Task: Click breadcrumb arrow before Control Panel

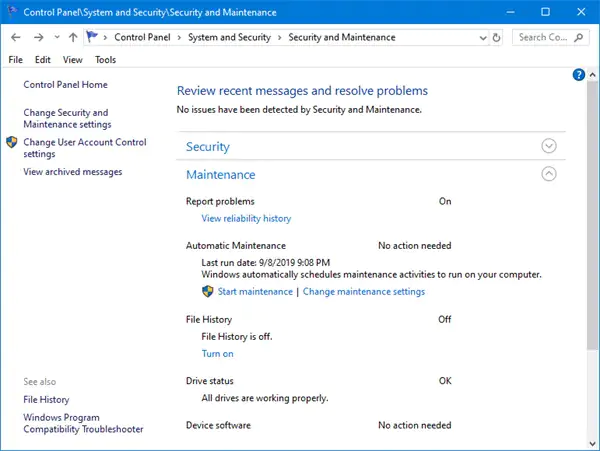Action: coord(105,37)
